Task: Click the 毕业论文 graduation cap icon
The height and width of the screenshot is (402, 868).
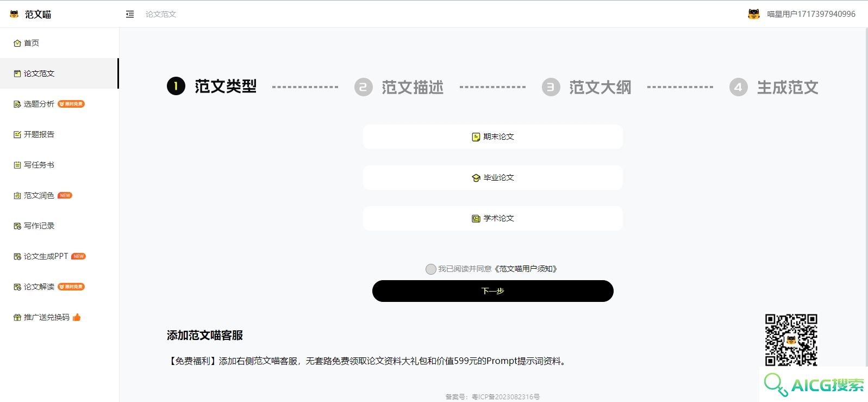Action: pos(476,178)
